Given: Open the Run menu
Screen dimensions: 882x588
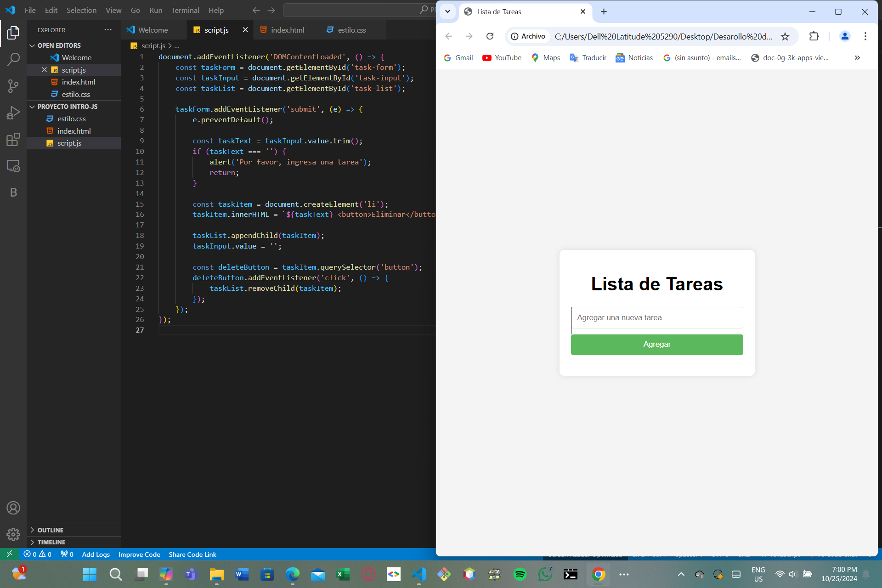Looking at the screenshot, I should (x=156, y=10).
